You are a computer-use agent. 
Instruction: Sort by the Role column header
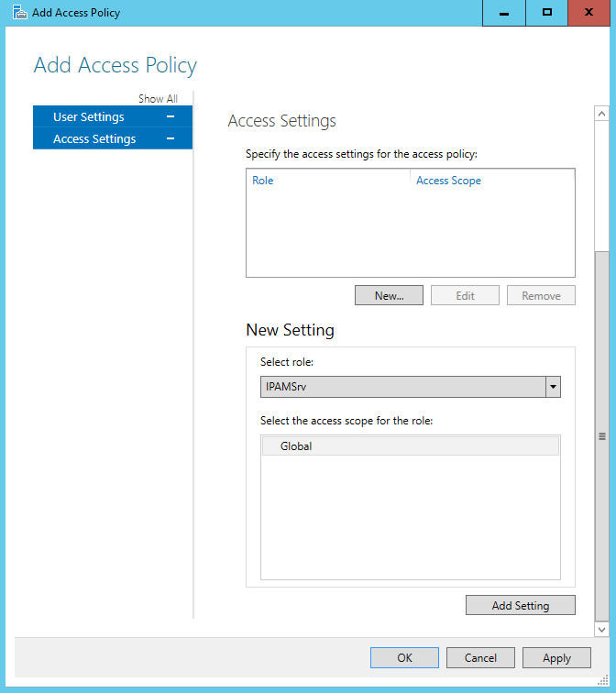coord(328,181)
